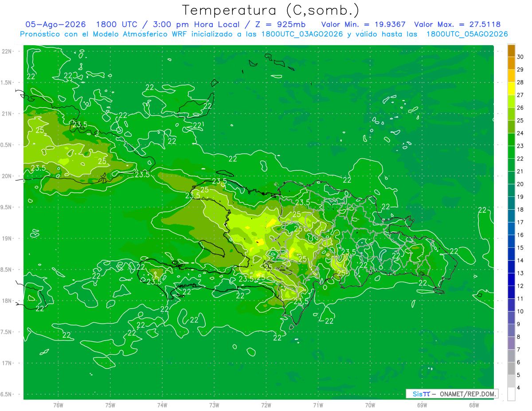
Task: Click the color bar value '30'
Action: pyautogui.click(x=520, y=57)
